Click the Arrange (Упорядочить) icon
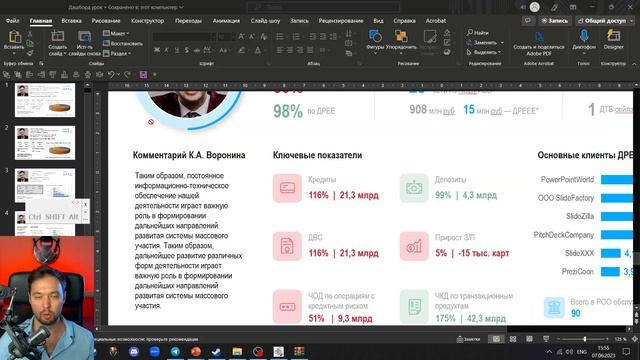640x360 pixels. point(401,36)
